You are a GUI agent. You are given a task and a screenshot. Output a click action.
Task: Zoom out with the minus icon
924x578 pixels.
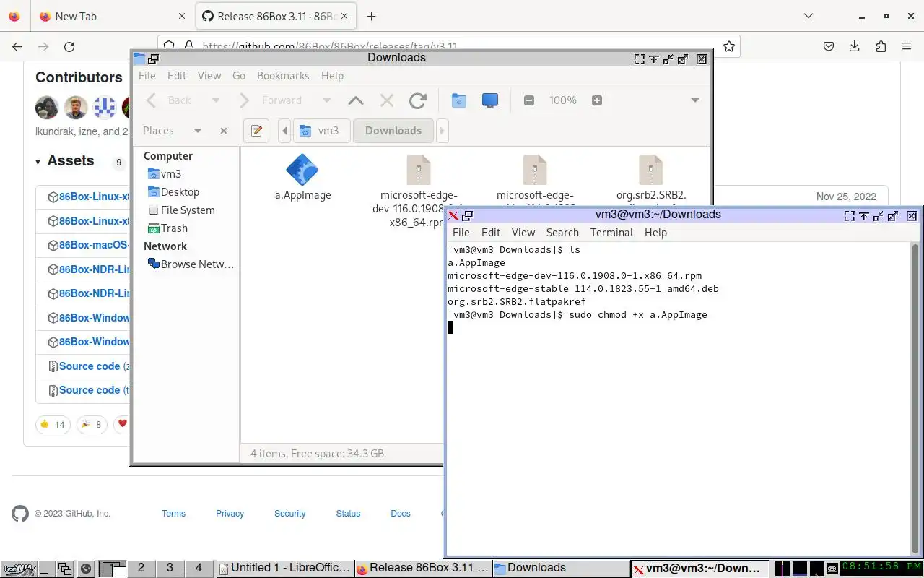click(529, 100)
